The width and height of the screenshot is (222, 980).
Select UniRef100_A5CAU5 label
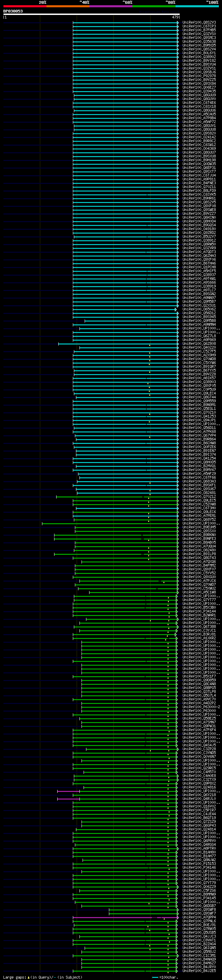(x=199, y=114)
